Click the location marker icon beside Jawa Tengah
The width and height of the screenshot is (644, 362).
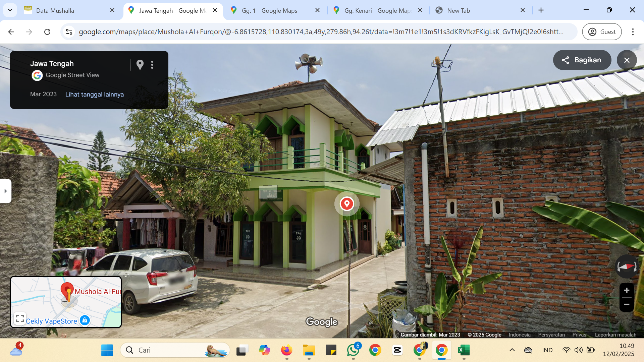[x=140, y=65]
